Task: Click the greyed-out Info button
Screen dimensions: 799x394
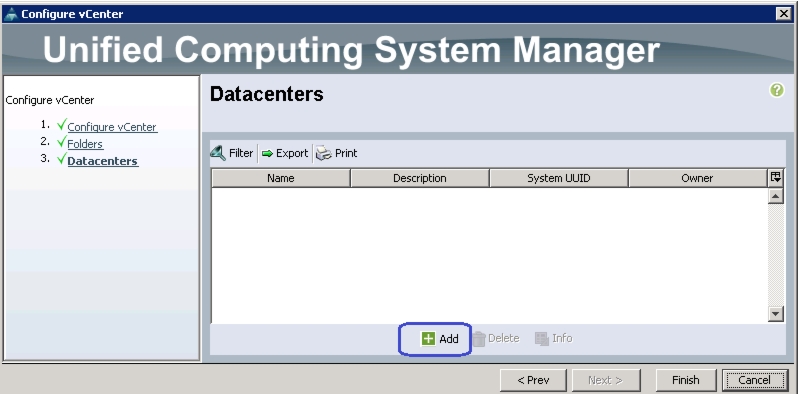Action: coord(553,338)
